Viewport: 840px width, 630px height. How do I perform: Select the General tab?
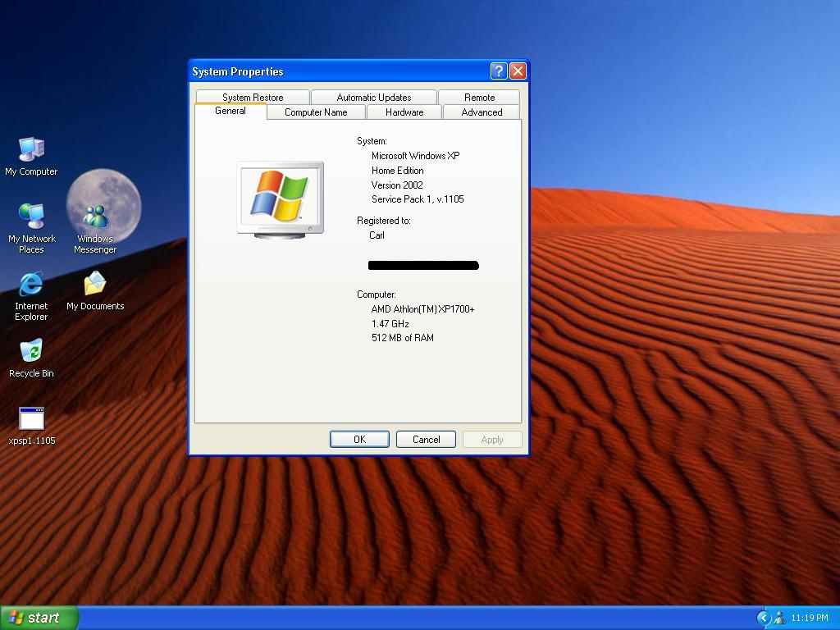click(x=231, y=111)
